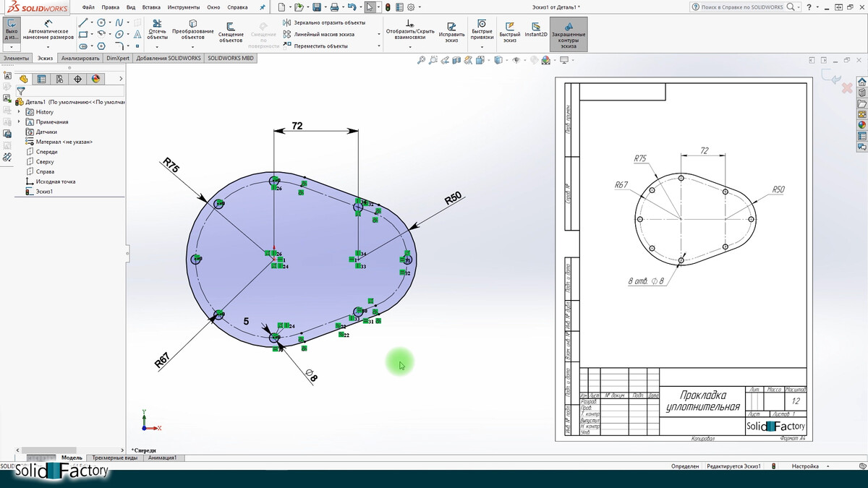Toggle Shaded Sketch Contours (Закрашенные контуры эскиза)

568,34
